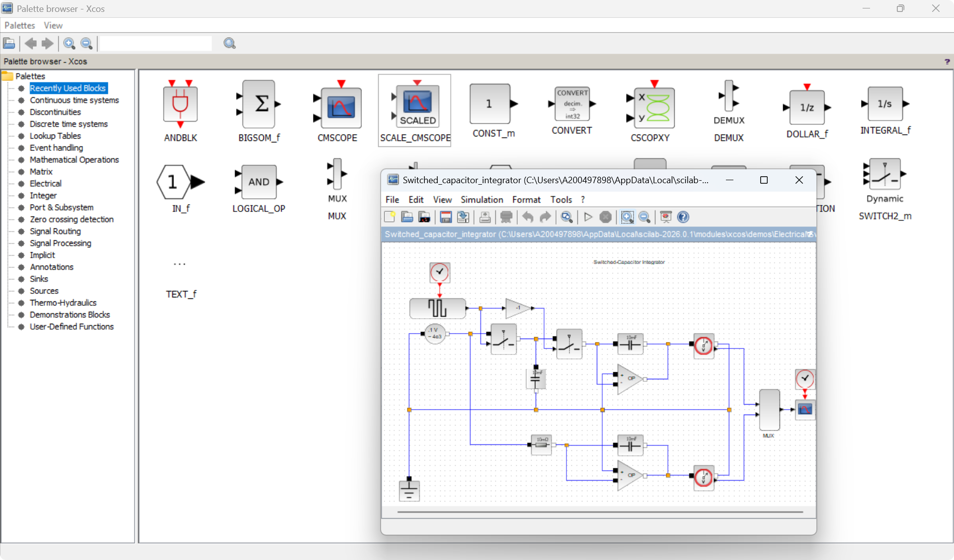Click the editor's help question icon
The width and height of the screenshot is (954, 560).
click(683, 217)
